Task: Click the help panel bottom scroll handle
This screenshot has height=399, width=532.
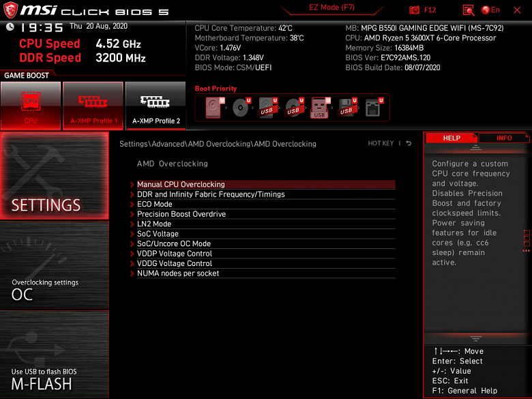Action: (475, 338)
